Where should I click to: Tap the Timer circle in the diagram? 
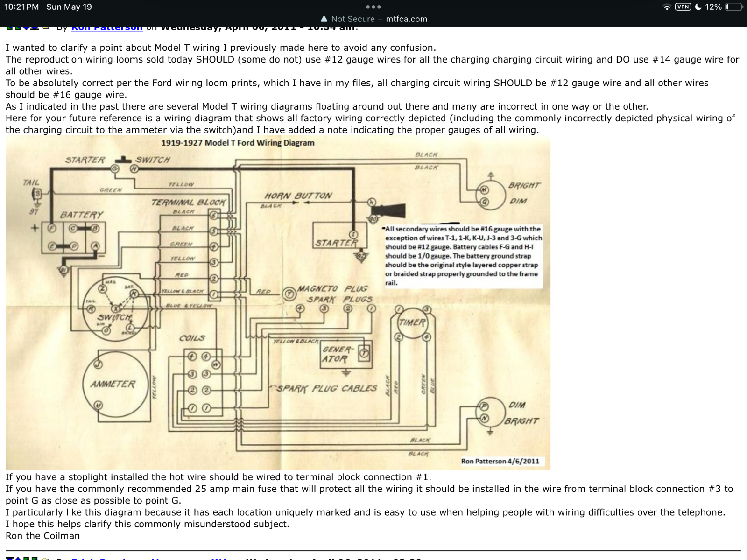412,322
